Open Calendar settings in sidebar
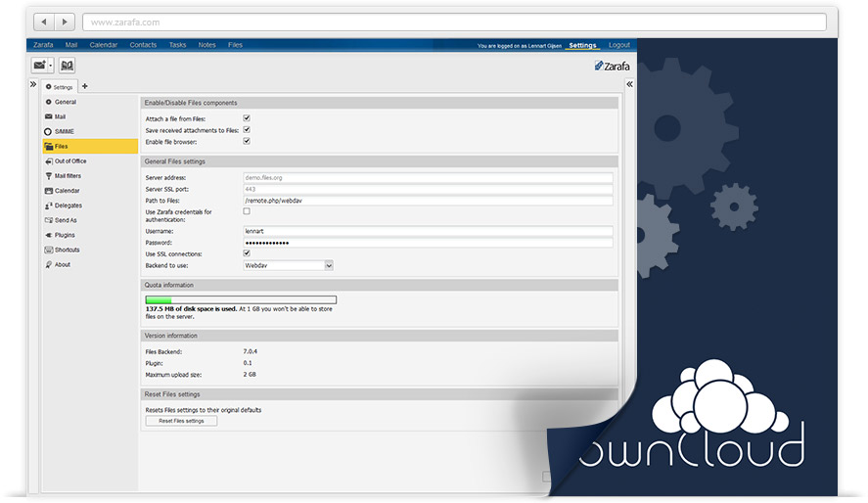 coord(90,191)
